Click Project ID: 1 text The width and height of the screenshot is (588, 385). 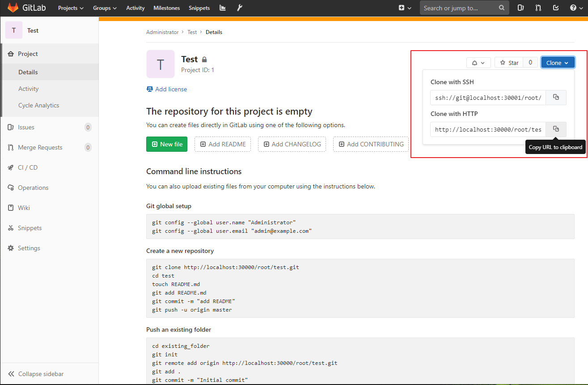198,70
